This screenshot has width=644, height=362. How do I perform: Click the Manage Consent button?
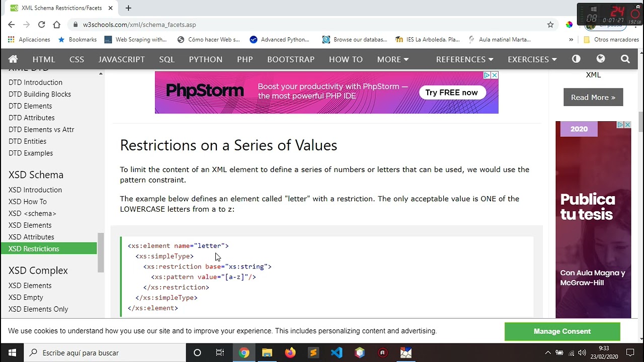(x=562, y=331)
